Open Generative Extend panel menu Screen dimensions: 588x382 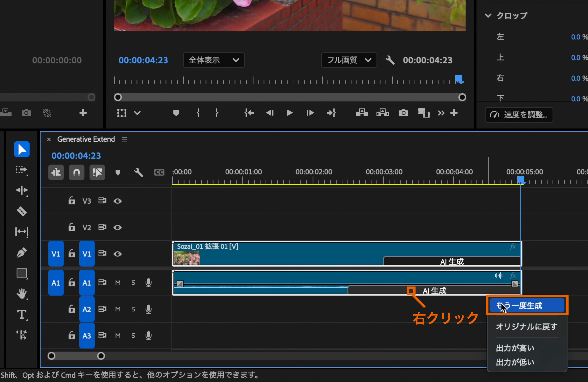[x=124, y=139]
